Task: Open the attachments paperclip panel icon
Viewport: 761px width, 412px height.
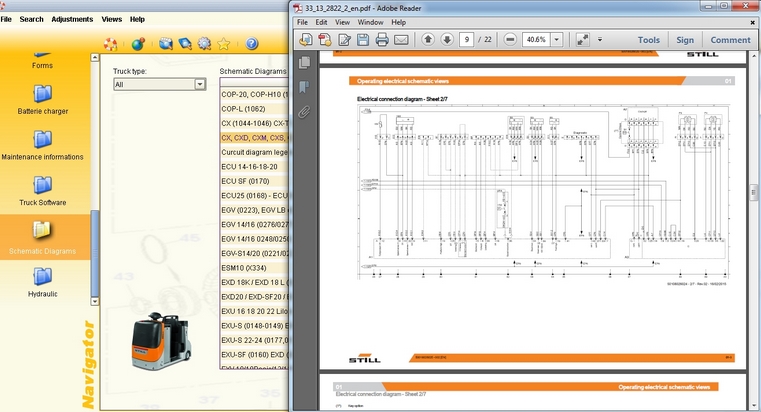Action: click(x=304, y=112)
